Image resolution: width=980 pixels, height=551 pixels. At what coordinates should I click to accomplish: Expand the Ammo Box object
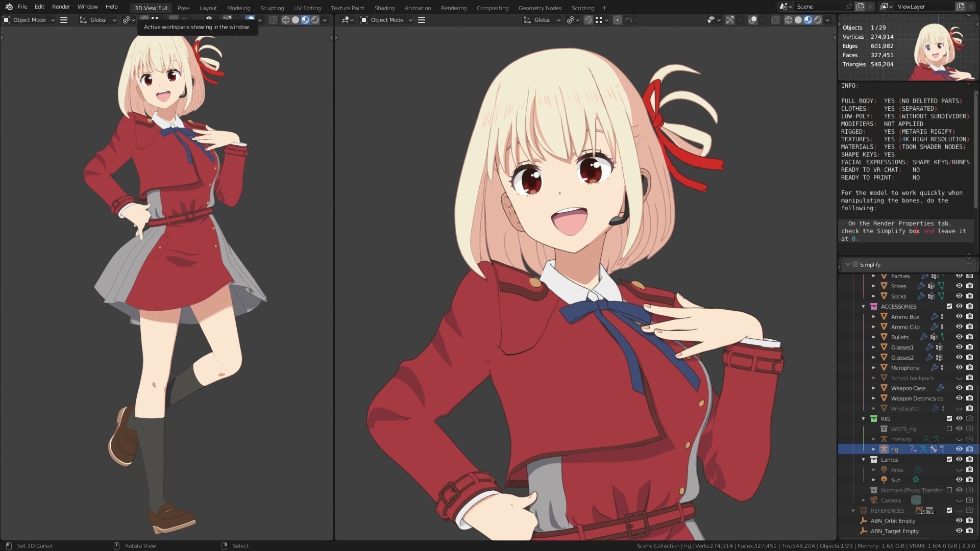pos(874,317)
